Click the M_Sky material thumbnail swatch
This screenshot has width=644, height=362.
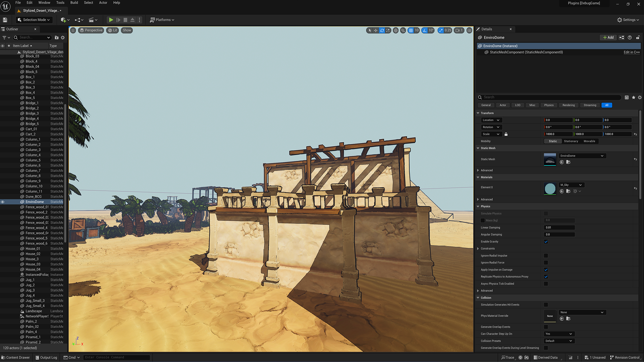(x=550, y=189)
